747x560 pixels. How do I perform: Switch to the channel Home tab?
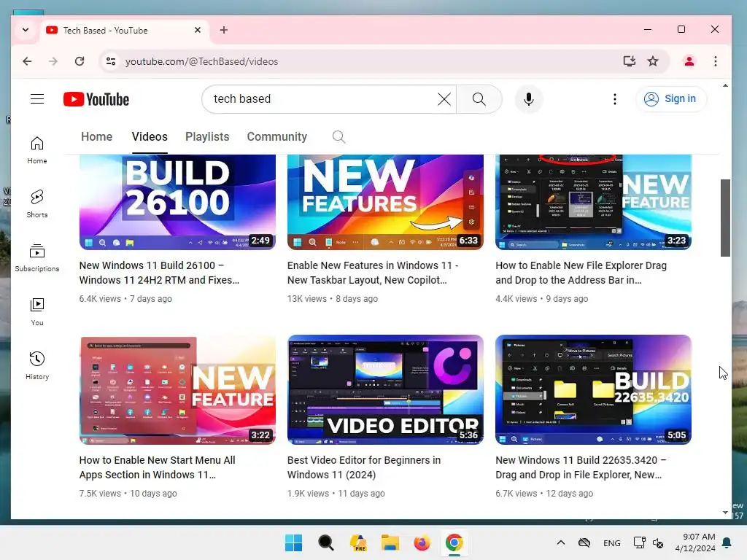(97, 136)
